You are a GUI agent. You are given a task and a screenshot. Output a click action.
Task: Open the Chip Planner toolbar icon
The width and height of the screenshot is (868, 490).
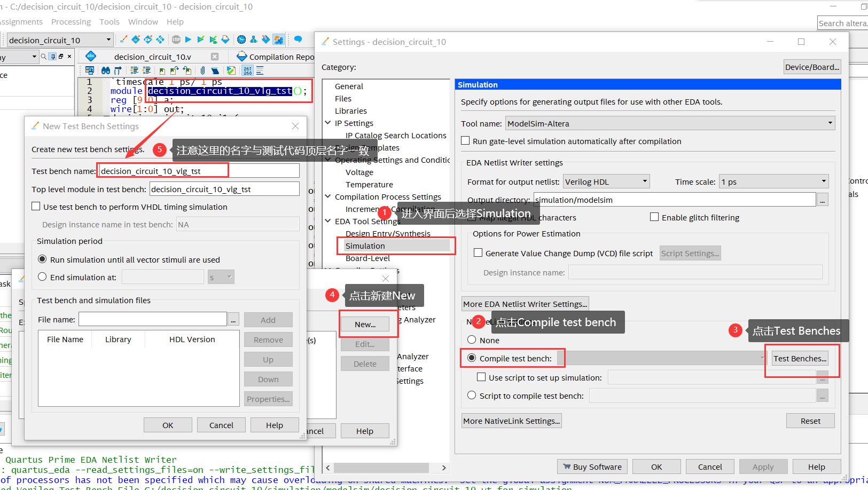click(x=160, y=39)
